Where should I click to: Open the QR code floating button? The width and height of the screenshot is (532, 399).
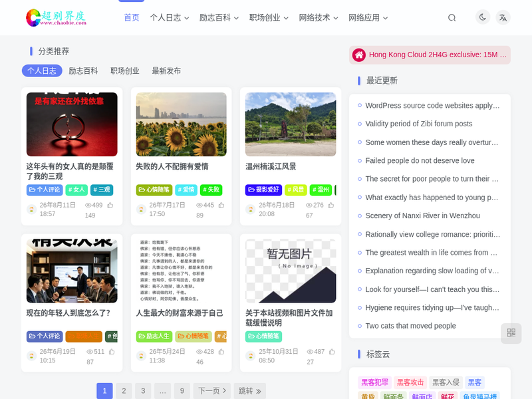(x=511, y=333)
